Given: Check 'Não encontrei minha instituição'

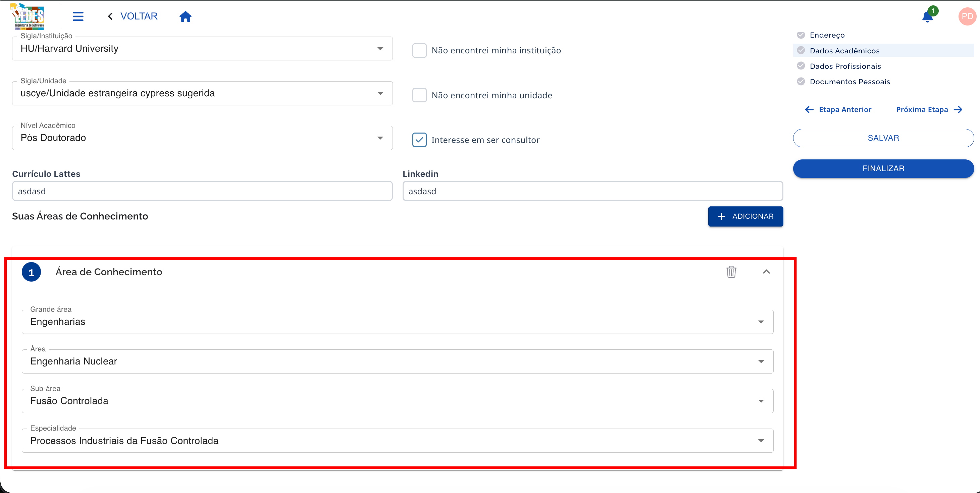Looking at the screenshot, I should coord(419,50).
